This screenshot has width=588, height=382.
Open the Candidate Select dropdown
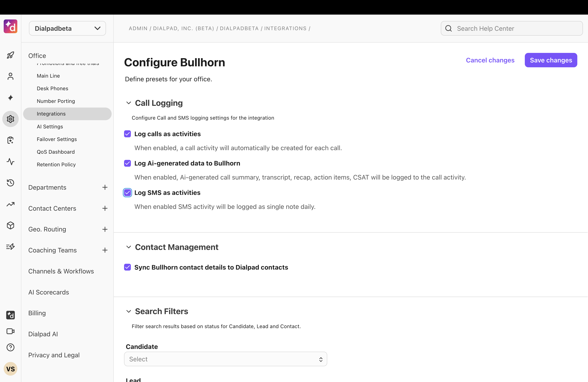(x=226, y=359)
